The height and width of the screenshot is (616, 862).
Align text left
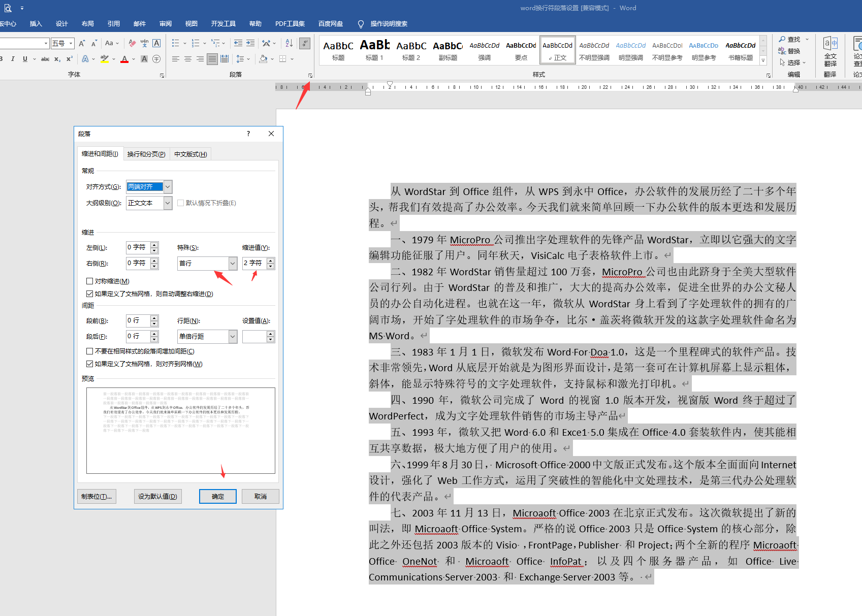coord(176,59)
